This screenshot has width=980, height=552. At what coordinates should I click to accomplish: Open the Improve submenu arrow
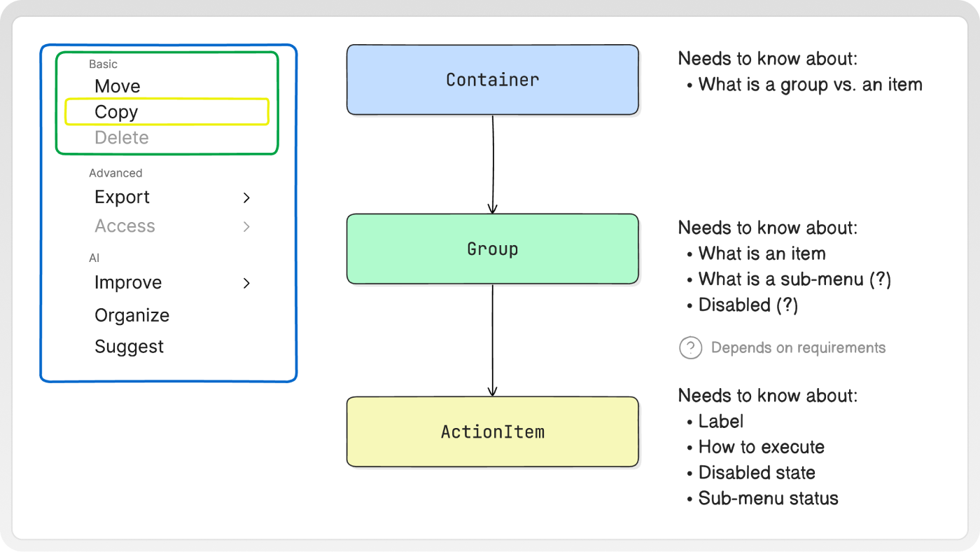pyautogui.click(x=246, y=284)
